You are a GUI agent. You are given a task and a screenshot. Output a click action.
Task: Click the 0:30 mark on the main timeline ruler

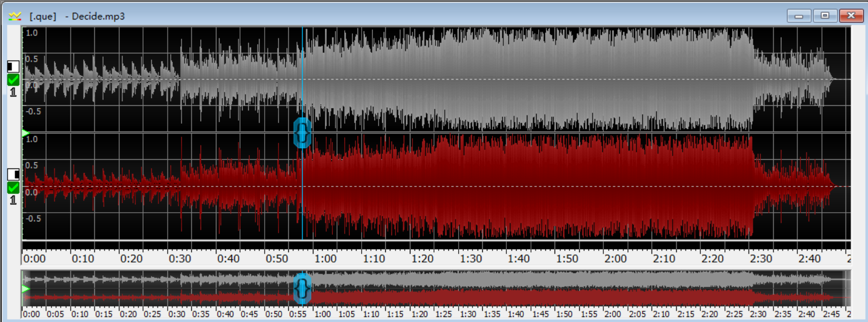tap(180, 259)
